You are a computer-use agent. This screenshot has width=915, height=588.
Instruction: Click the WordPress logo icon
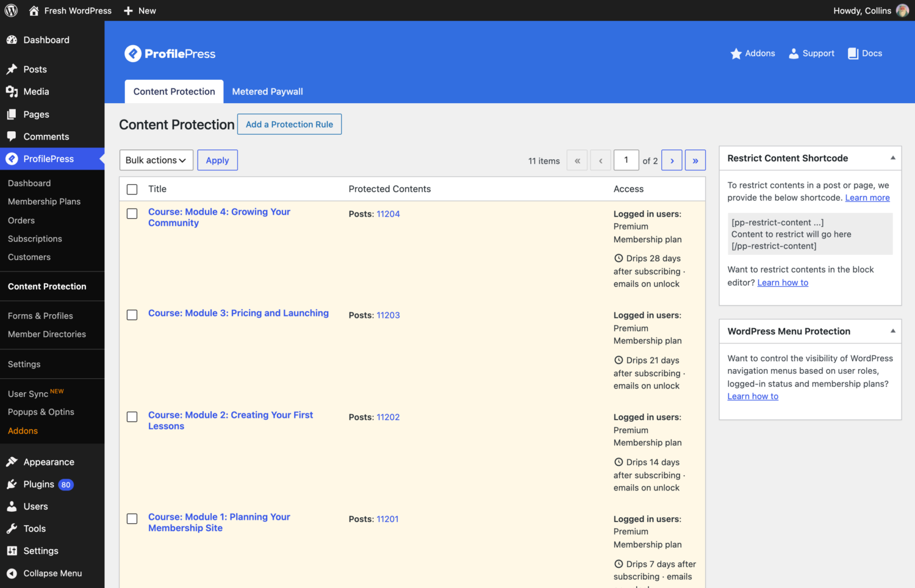point(11,10)
